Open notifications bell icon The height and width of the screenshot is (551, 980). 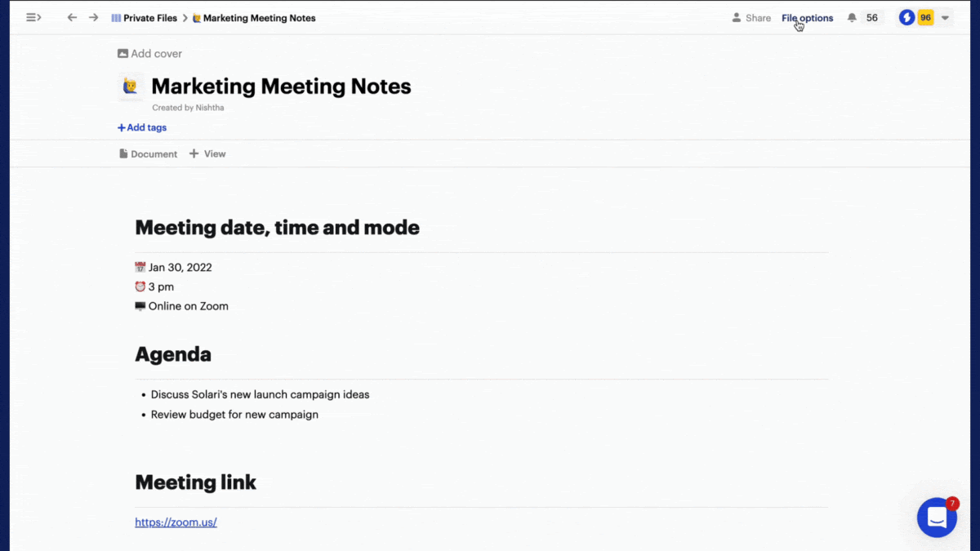852,18
